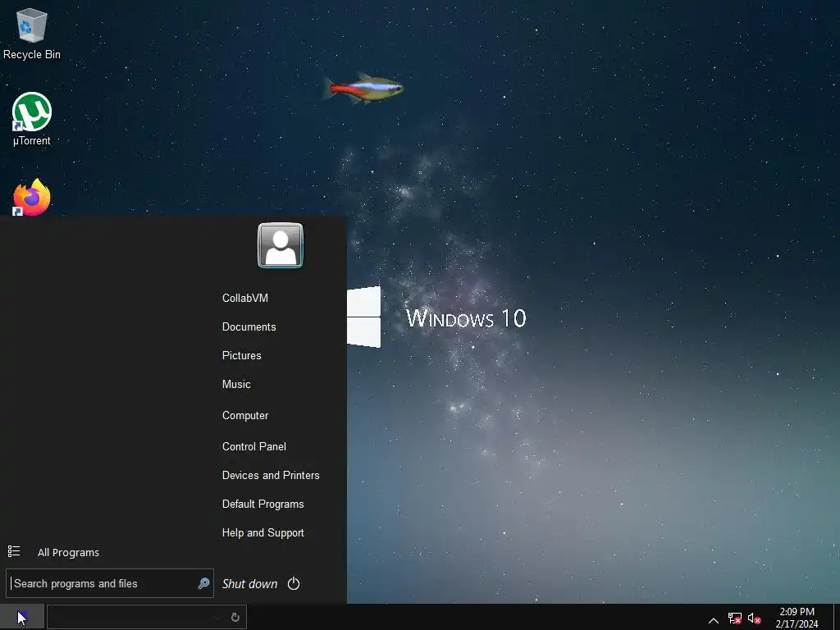Open the Recycle Bin desktop icon
Screen dimensions: 840x630
tap(32, 34)
